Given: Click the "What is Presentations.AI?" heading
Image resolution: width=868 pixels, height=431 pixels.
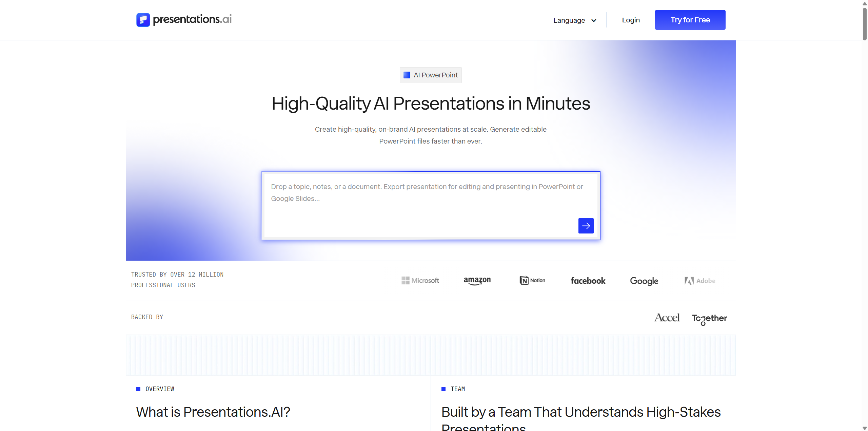Looking at the screenshot, I should [x=213, y=412].
